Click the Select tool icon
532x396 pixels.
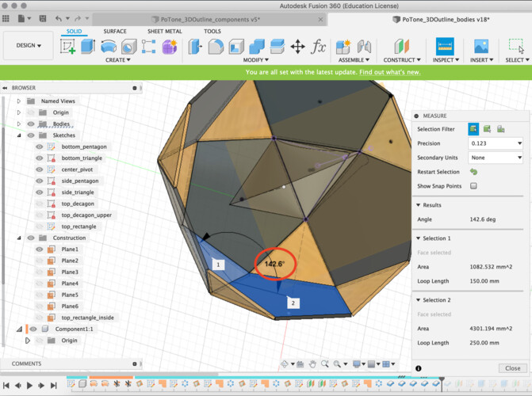click(516, 47)
